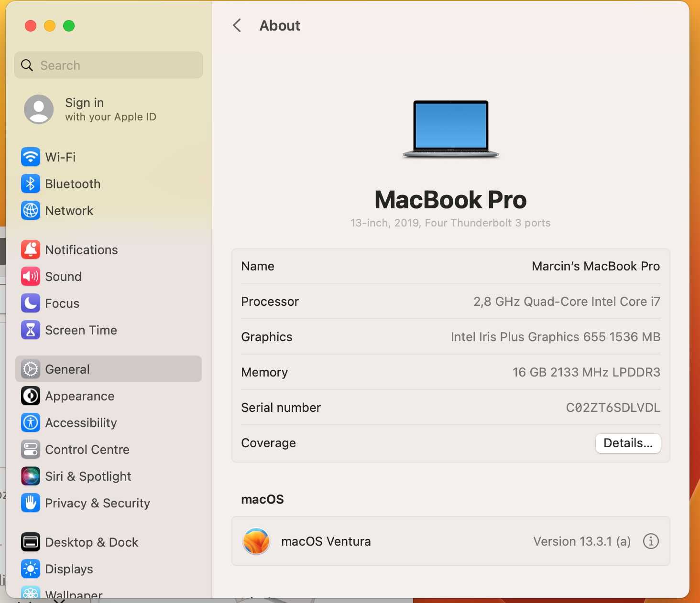Click the MacBook Pro laptop image
Viewport: 700px width, 603px height.
coord(451,129)
